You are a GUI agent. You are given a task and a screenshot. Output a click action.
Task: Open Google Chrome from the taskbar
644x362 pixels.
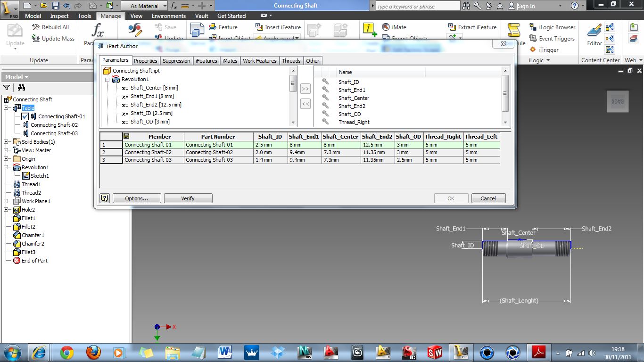(67, 353)
